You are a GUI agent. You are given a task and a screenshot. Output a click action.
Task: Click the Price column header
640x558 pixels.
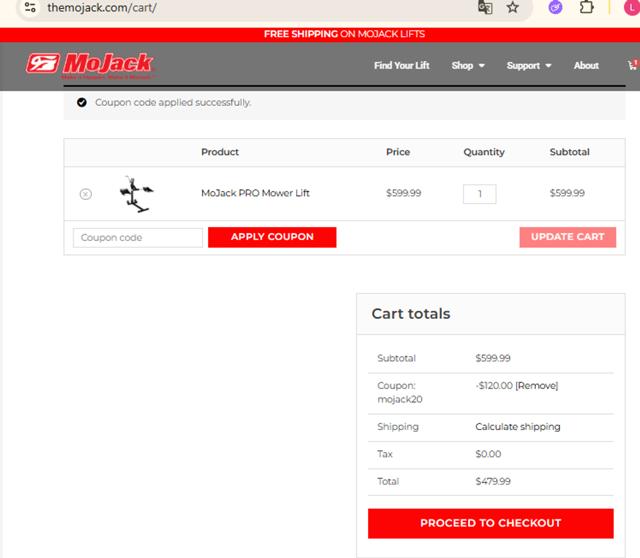(398, 152)
